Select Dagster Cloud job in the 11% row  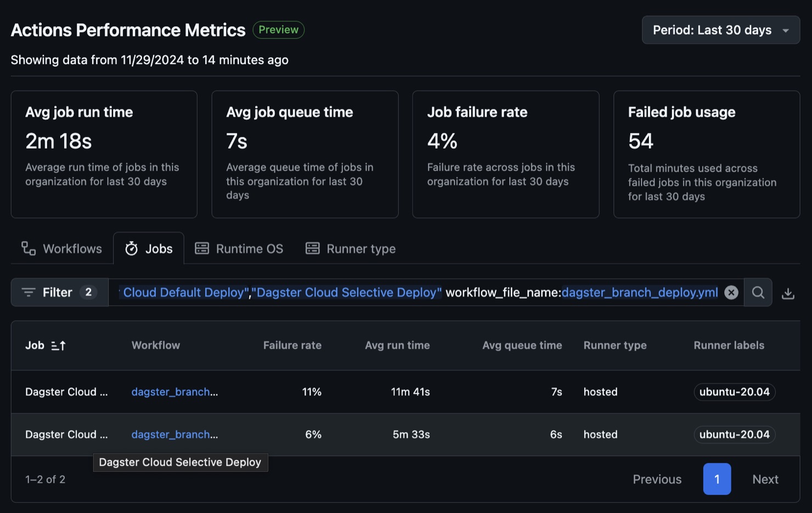[66, 392]
